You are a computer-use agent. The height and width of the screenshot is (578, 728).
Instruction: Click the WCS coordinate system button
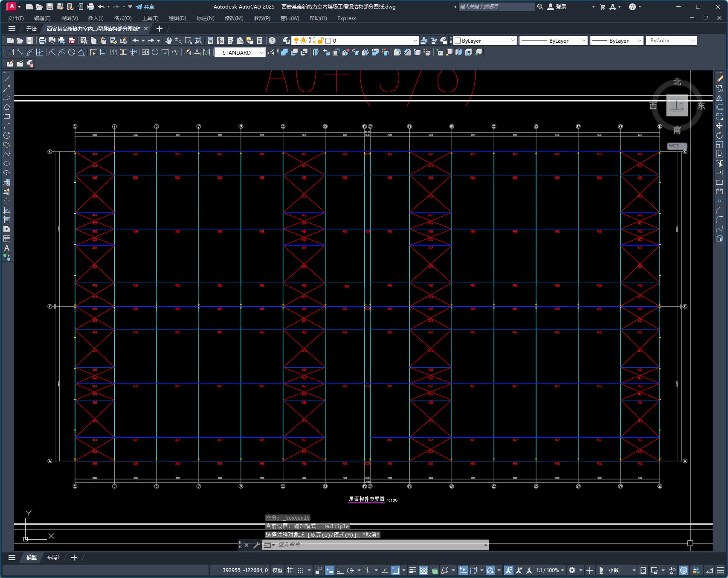tap(676, 146)
